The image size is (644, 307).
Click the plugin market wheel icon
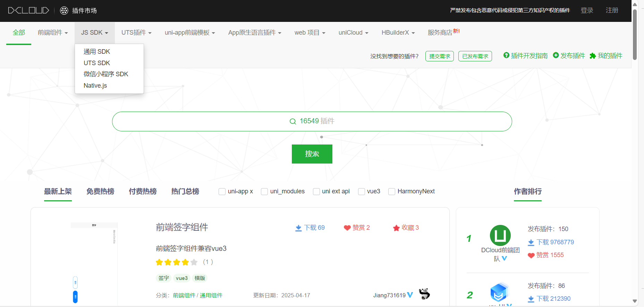pos(64,10)
